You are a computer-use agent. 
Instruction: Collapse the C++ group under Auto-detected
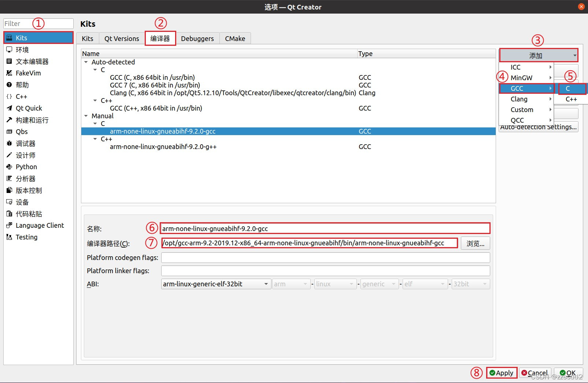[95, 100]
